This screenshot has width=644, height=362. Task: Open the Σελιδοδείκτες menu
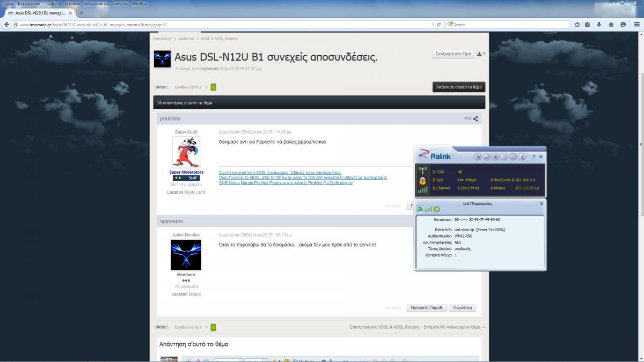pos(96,3)
